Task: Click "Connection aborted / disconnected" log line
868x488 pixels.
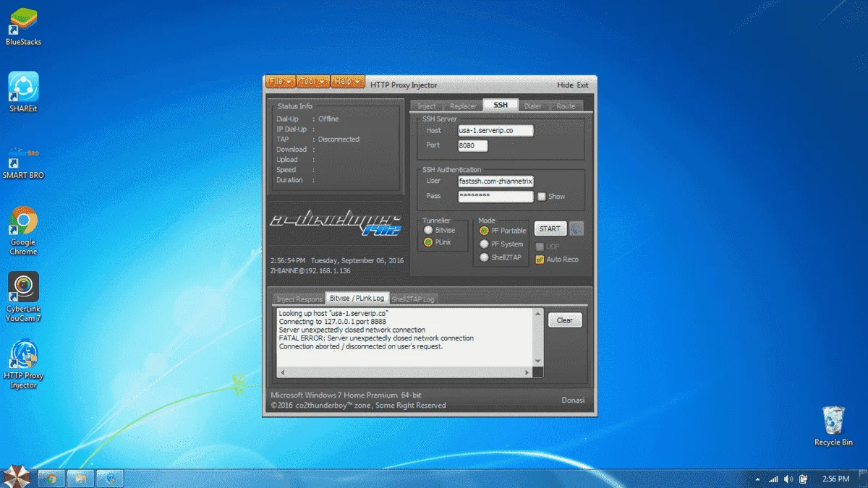Action: coord(361,346)
